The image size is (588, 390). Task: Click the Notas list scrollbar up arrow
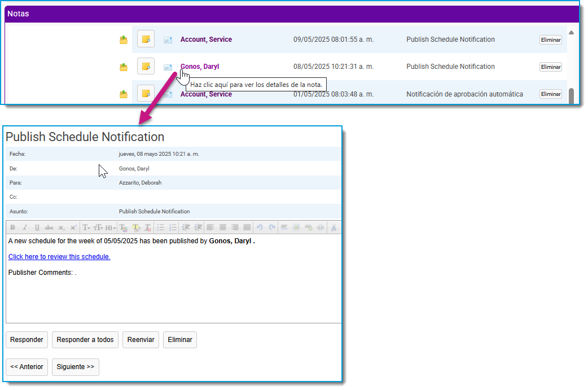coord(571,33)
